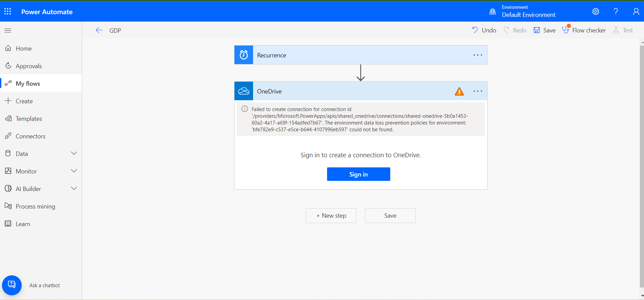Open the Settings gear icon
The width and height of the screenshot is (644, 300).
596,11
